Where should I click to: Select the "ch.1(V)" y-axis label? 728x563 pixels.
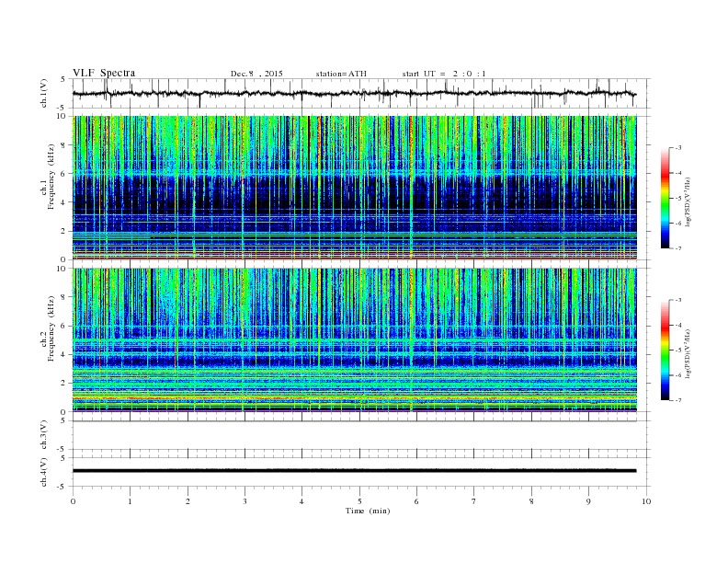(x=44, y=94)
